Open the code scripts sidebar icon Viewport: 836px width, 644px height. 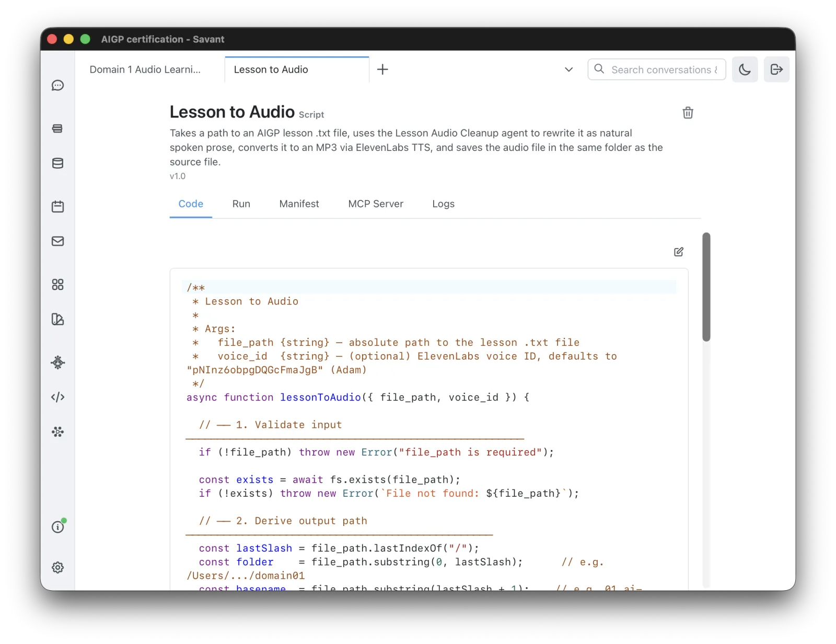click(57, 397)
